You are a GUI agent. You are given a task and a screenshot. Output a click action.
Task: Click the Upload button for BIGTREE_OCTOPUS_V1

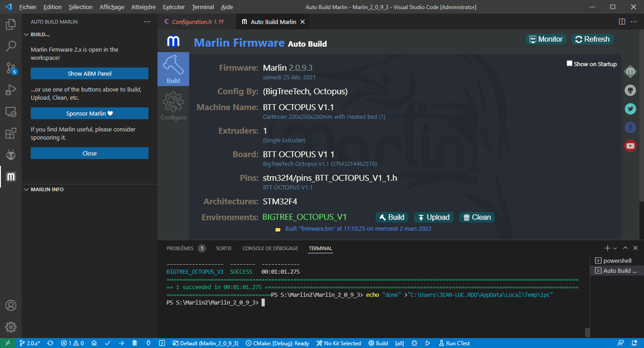434,217
